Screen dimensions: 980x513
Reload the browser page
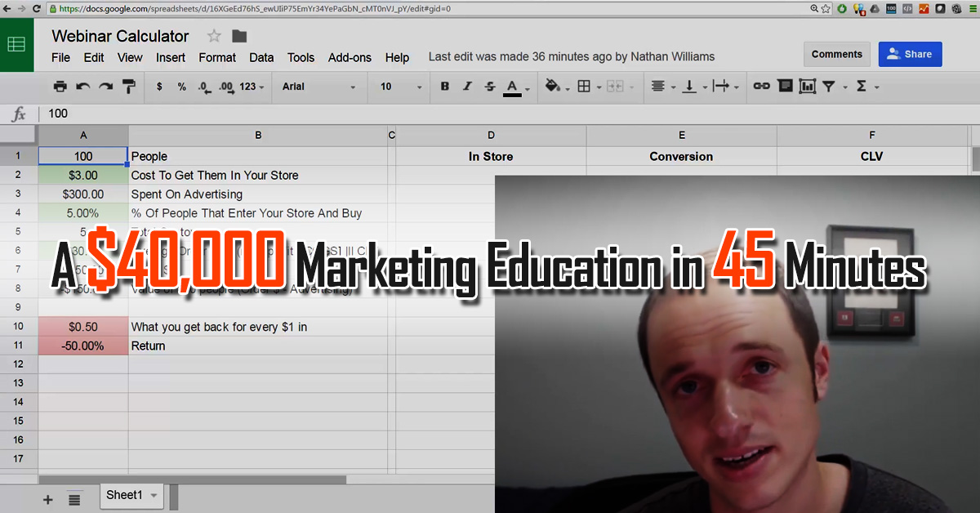[x=38, y=8]
